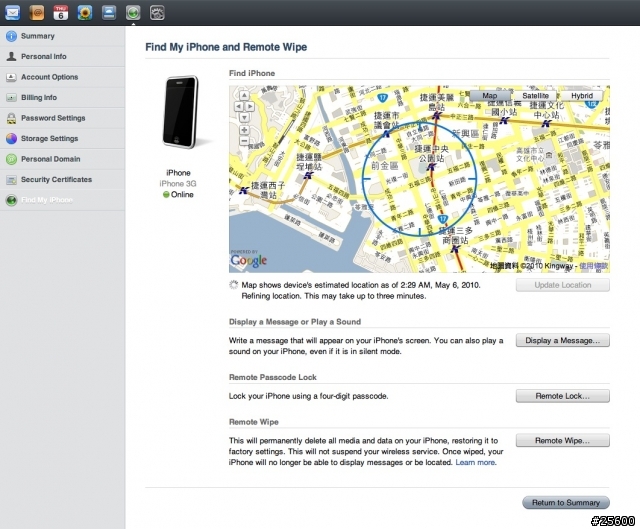640x529 pixels.
Task: Switch map to Satellite view
Action: coord(535,96)
